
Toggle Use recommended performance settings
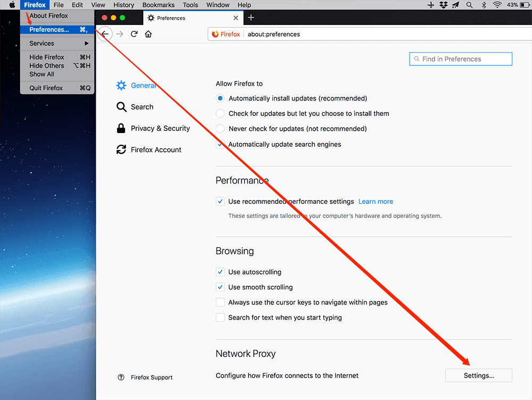click(220, 202)
